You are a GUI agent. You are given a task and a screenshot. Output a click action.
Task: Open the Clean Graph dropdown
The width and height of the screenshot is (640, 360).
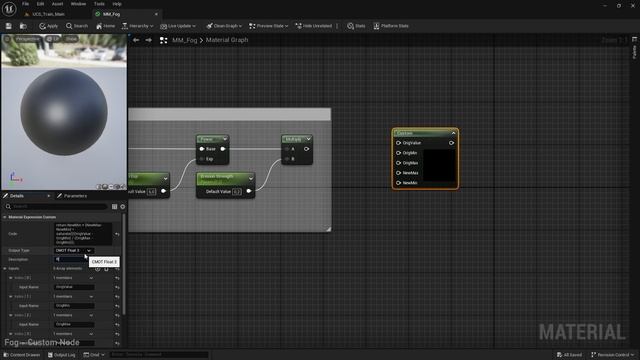[x=224, y=26]
